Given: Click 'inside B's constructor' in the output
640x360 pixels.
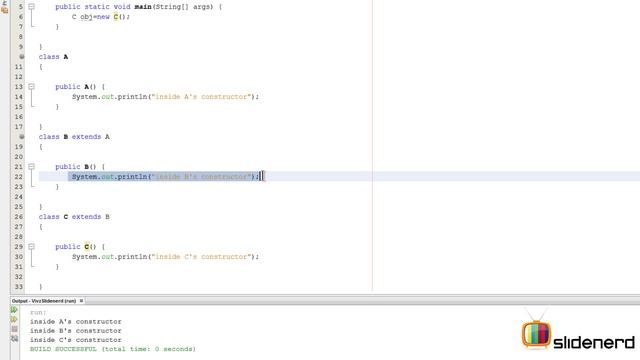Looking at the screenshot, I should point(76,331).
